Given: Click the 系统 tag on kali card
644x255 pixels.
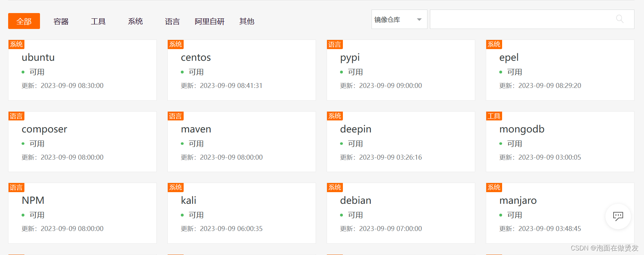Looking at the screenshot, I should pos(176,188).
